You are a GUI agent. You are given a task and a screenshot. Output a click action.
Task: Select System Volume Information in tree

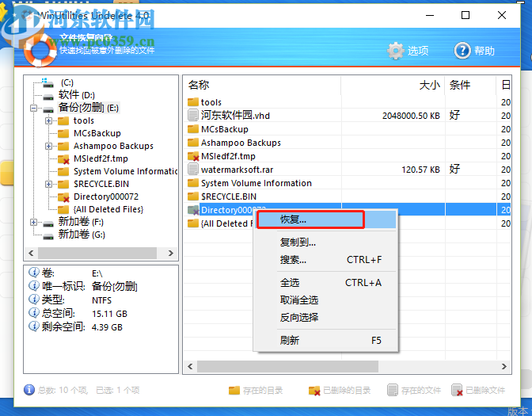(125, 171)
